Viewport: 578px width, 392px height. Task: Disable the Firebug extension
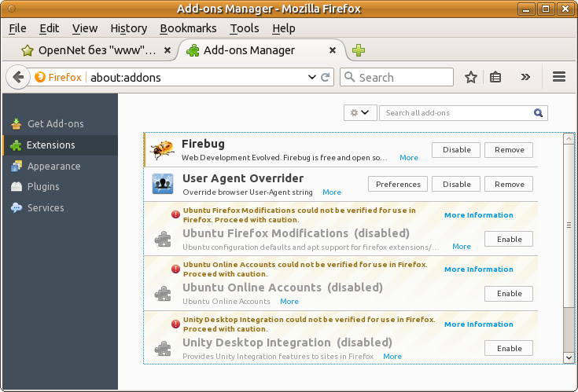tap(456, 150)
